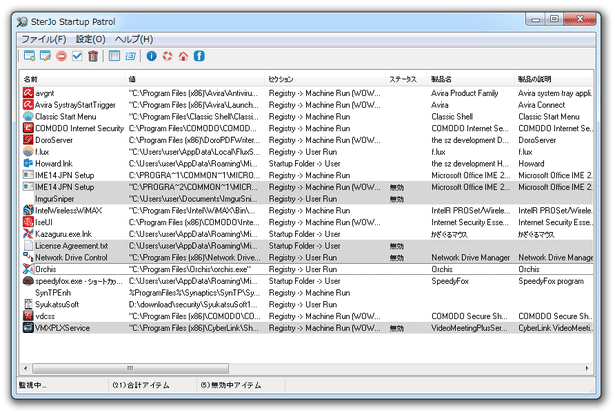Click the blue window toolbar icon beside columns

coord(130,56)
